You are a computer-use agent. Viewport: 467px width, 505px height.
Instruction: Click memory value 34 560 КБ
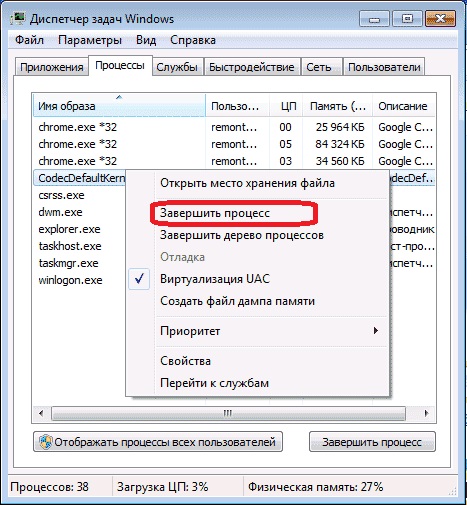(x=340, y=161)
